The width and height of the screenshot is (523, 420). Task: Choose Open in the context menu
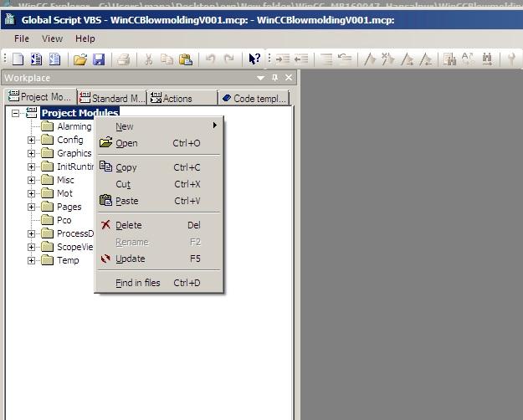(159, 143)
